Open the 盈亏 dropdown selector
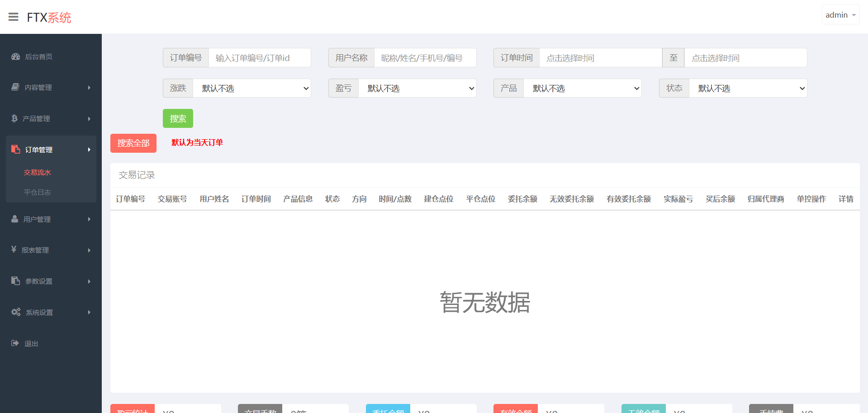Screen dimensions: 868x413 pos(417,89)
